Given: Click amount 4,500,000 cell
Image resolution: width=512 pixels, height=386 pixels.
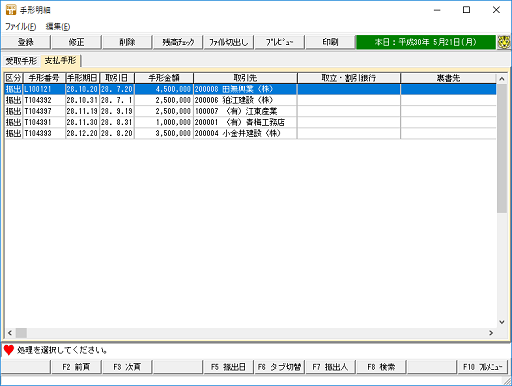Looking at the screenshot, I should point(164,89).
